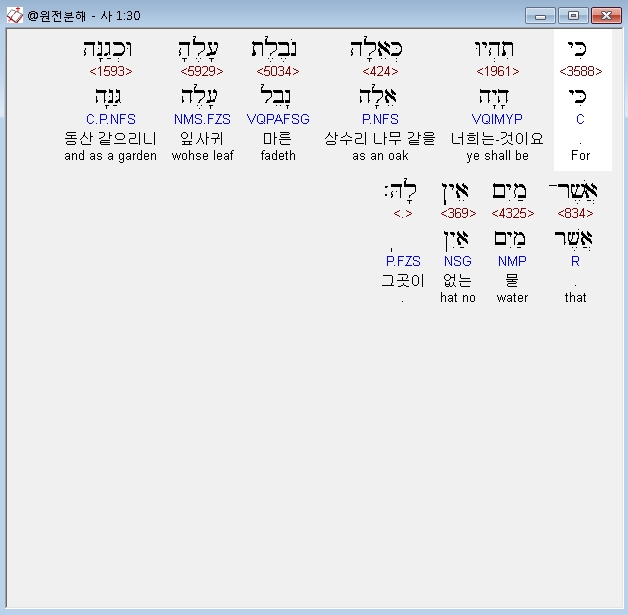The height and width of the screenshot is (615, 628).
Task: Click the Hebrew word above <4325>
Action: pyautogui.click(x=509, y=191)
